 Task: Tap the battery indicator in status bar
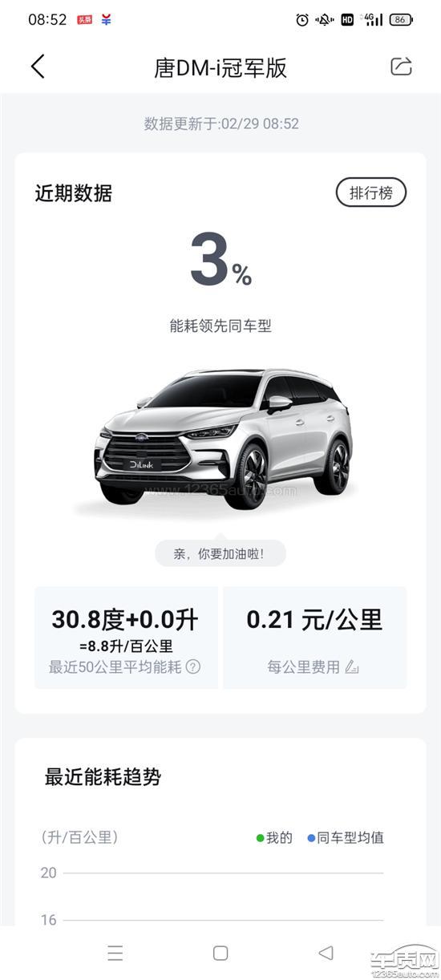(x=400, y=20)
